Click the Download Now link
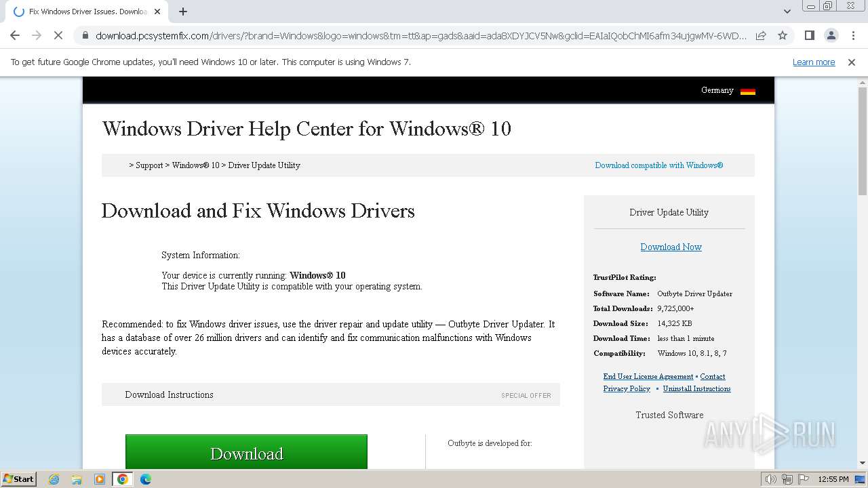The width and height of the screenshot is (868, 488). [x=671, y=247]
